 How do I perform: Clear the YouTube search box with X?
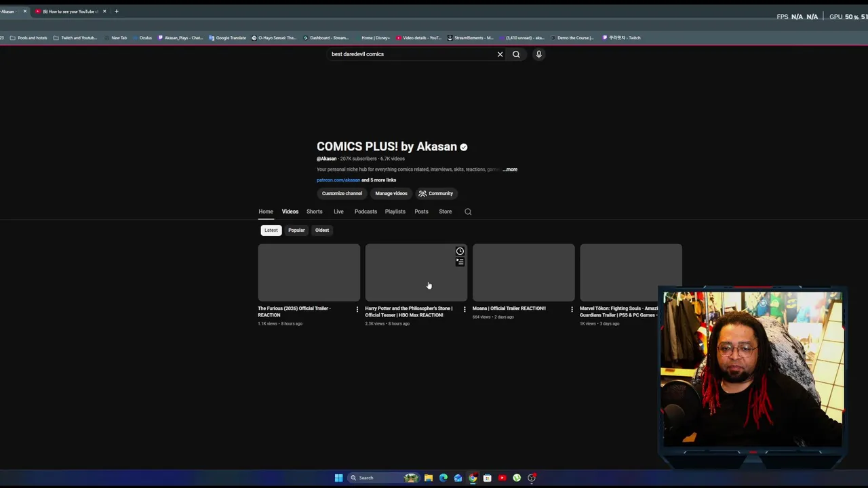(x=500, y=54)
